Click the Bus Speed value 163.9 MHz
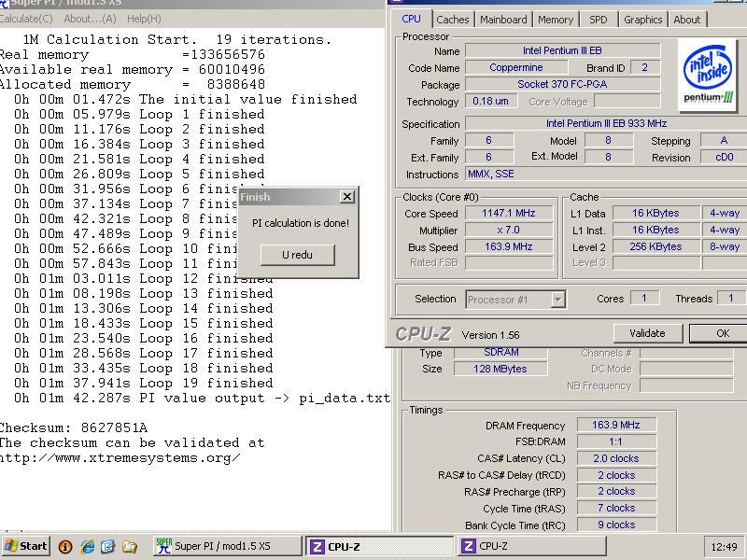This screenshot has height=560, width=747. coord(509,246)
